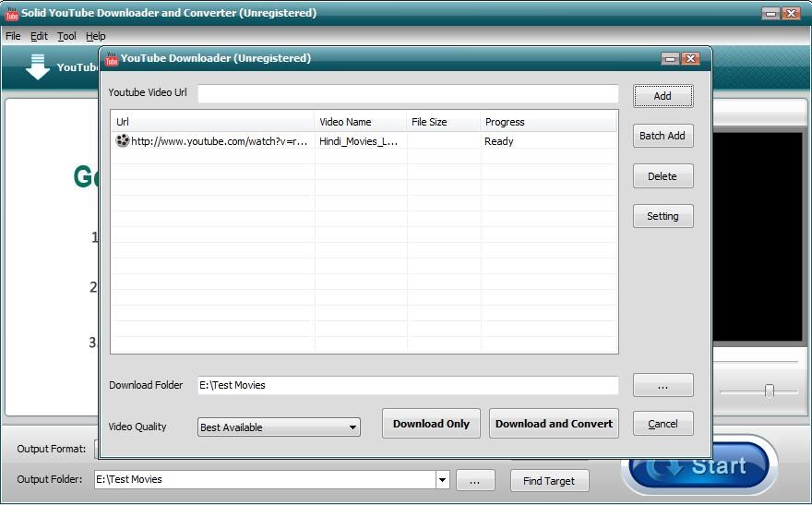Minimize the YouTube Downloader dialog

[670, 58]
